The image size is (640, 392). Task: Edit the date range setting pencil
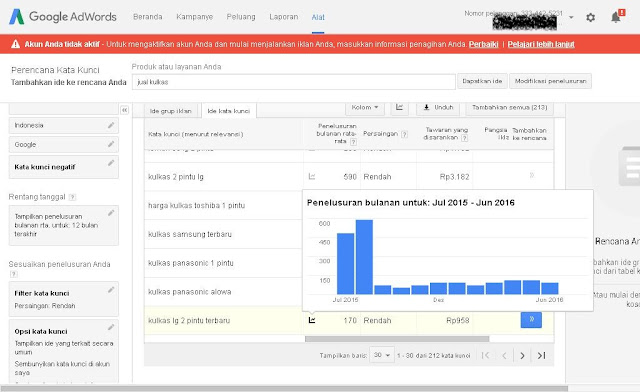(x=111, y=213)
